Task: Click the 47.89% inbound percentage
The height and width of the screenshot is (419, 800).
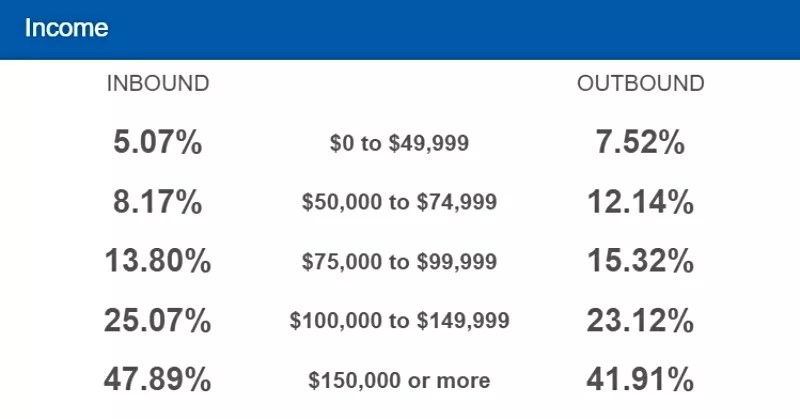Action: point(158,380)
